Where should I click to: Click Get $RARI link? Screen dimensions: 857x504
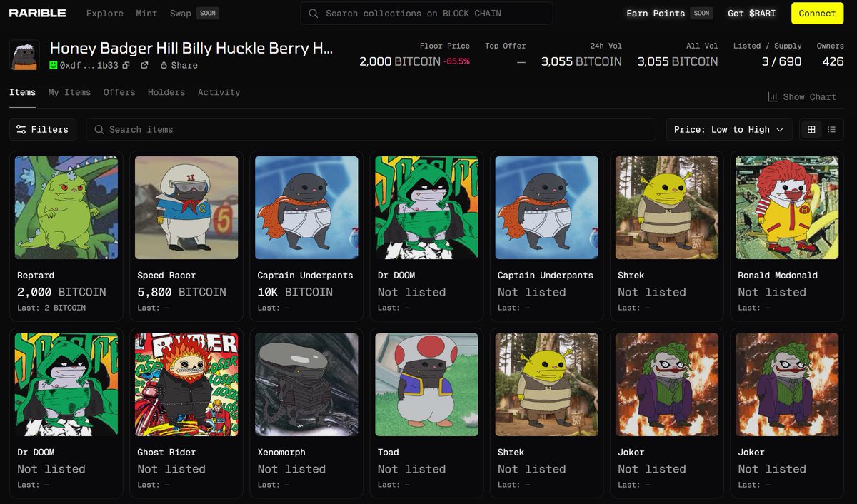point(751,13)
